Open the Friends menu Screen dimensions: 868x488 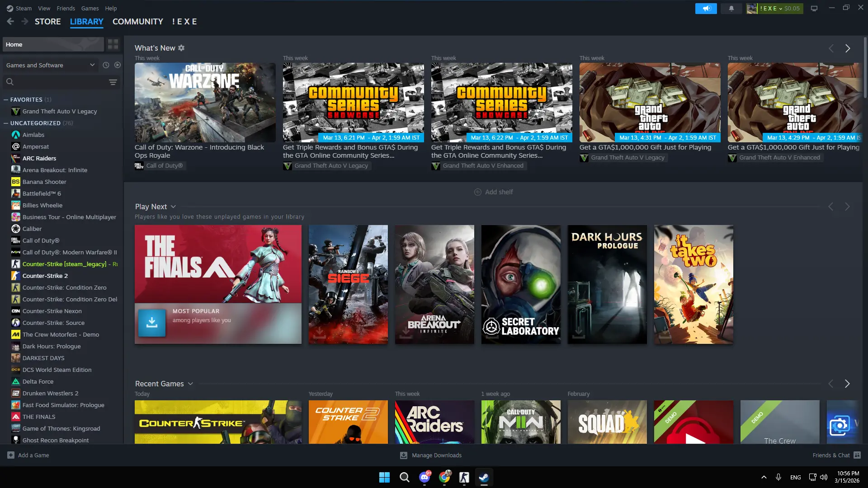click(66, 8)
